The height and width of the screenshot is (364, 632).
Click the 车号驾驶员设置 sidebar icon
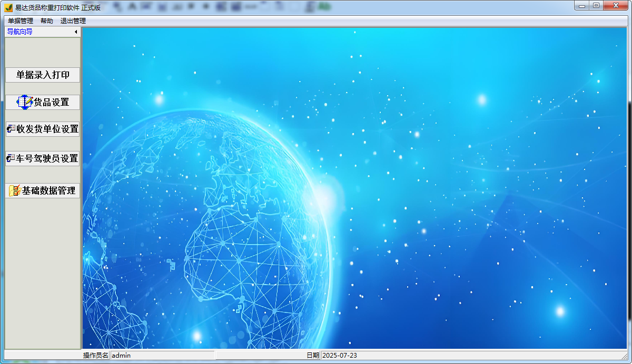(x=11, y=158)
